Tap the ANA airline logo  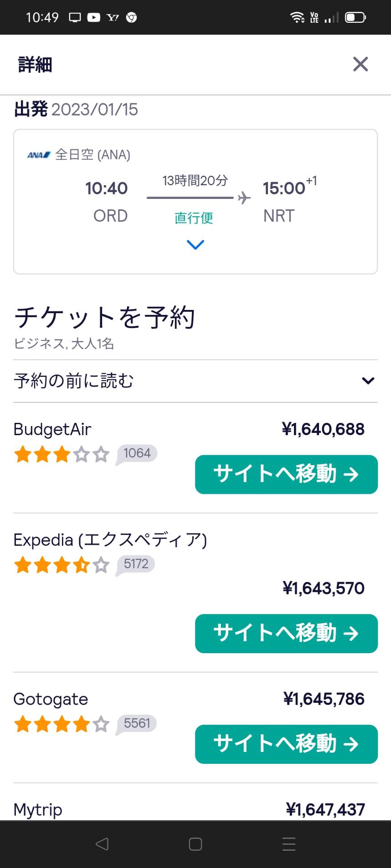click(x=39, y=155)
